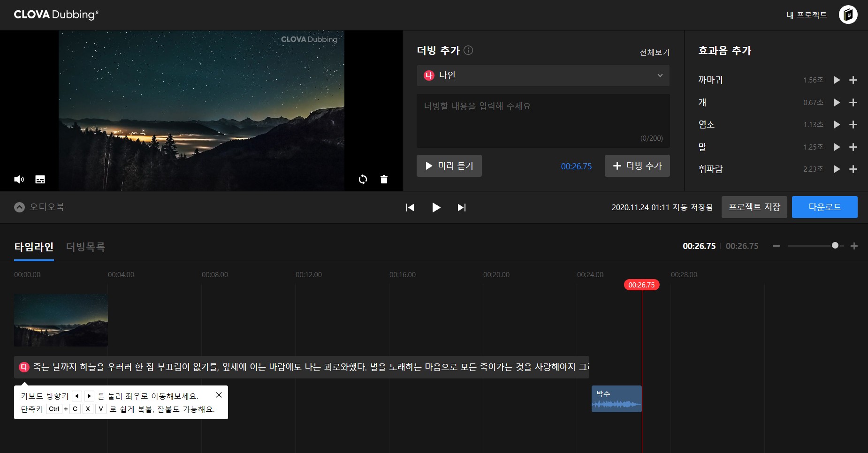
Task: Add the 개 sound effect
Action: (x=853, y=102)
